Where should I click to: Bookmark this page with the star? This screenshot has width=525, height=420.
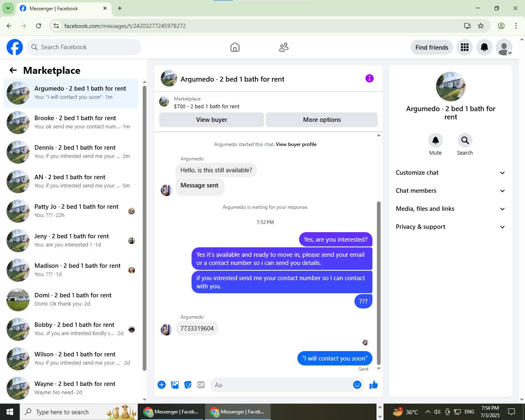coord(481,26)
